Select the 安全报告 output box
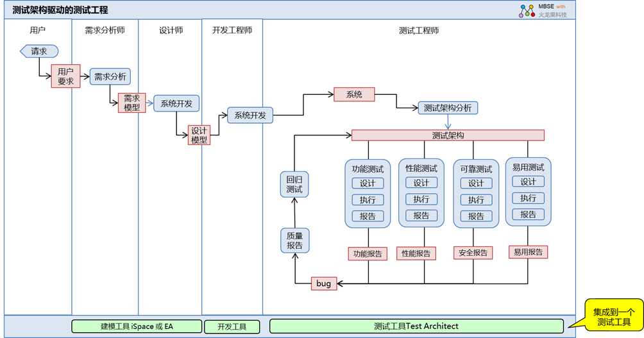Image resolution: width=644 pixels, height=338 pixels. (x=475, y=253)
